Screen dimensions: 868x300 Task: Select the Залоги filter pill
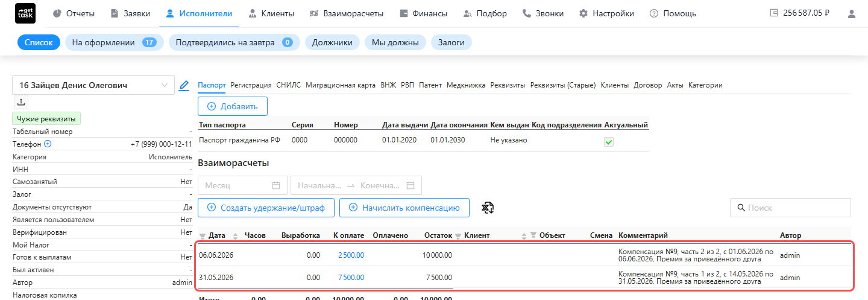(x=451, y=42)
